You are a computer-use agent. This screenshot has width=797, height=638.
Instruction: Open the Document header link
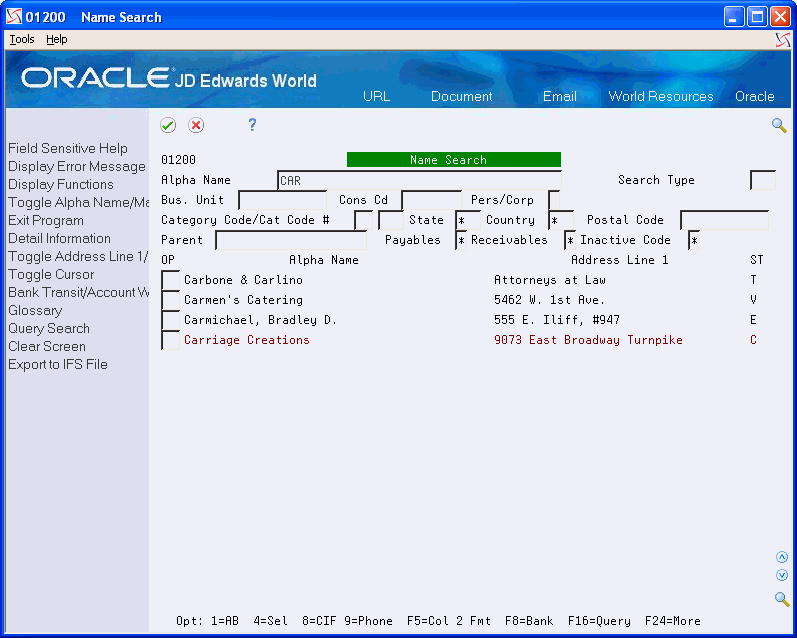(462, 97)
